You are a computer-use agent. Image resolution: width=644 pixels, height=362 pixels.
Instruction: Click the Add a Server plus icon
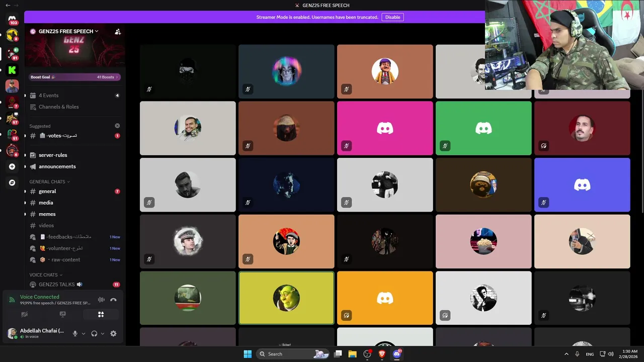(x=12, y=166)
